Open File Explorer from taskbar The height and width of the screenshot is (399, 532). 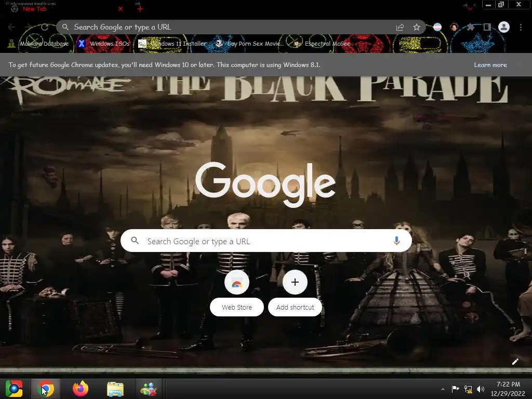click(115, 389)
